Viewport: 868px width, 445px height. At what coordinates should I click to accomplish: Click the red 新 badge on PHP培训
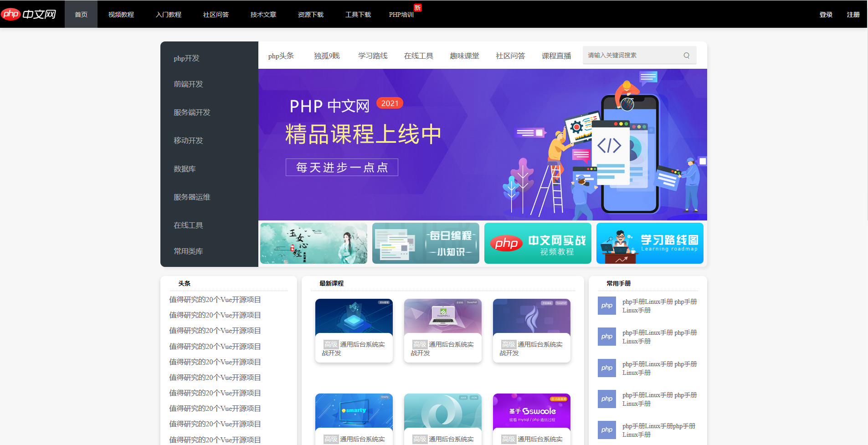click(x=417, y=8)
